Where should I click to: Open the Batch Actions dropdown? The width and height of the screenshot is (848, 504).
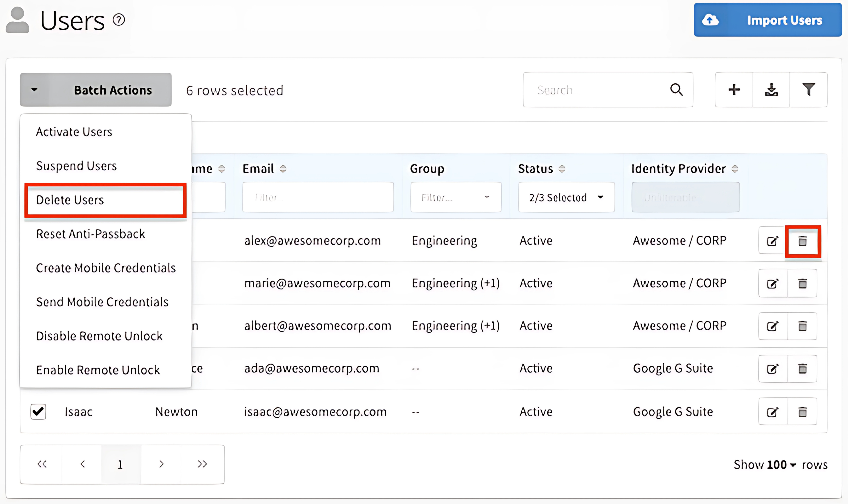pyautogui.click(x=96, y=90)
